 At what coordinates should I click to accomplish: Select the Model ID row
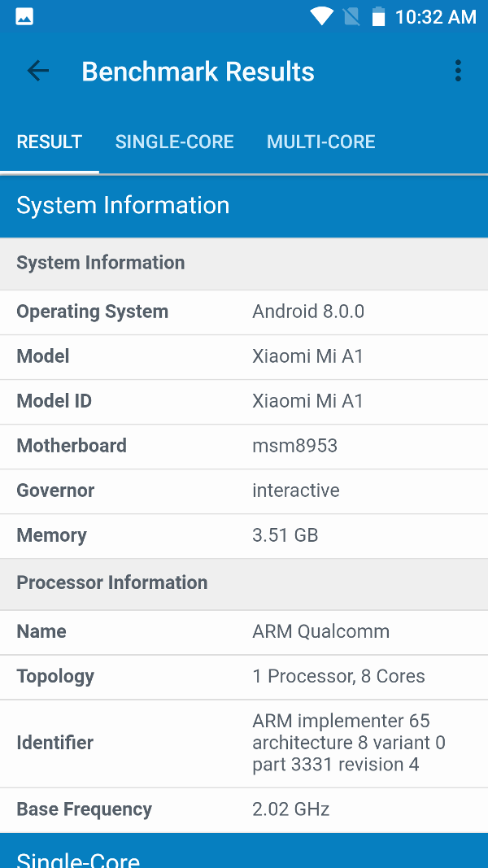(x=244, y=401)
